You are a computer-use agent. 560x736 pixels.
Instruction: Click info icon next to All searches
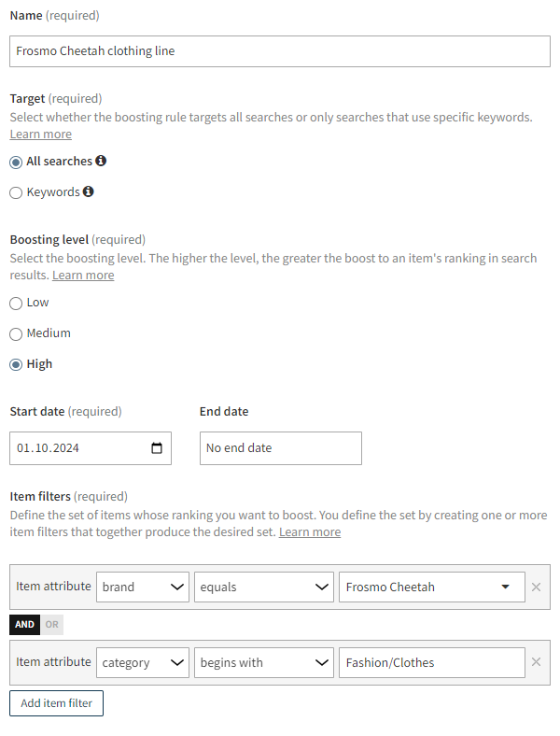click(x=101, y=161)
